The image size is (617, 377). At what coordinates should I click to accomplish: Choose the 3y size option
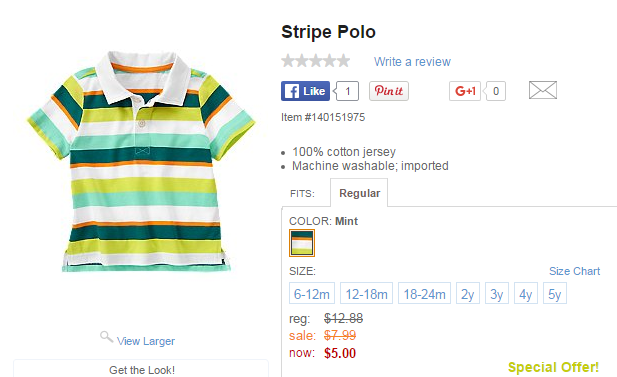pyautogui.click(x=497, y=293)
